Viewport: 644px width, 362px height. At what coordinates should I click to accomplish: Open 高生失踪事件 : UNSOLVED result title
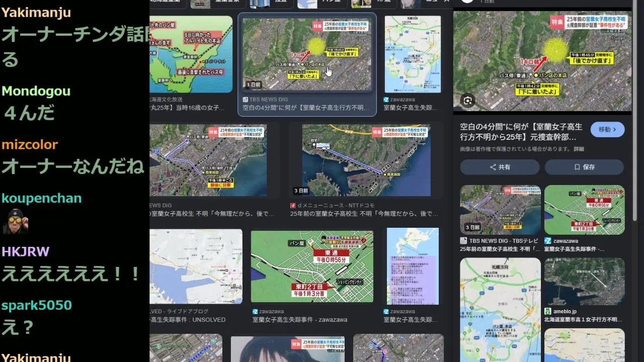pyautogui.click(x=188, y=320)
